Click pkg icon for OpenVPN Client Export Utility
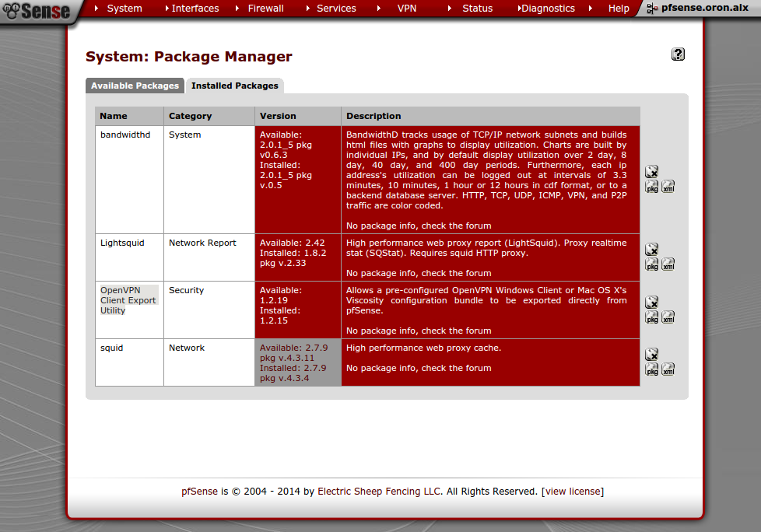Screen dimensions: 761x532 [x=652, y=317]
